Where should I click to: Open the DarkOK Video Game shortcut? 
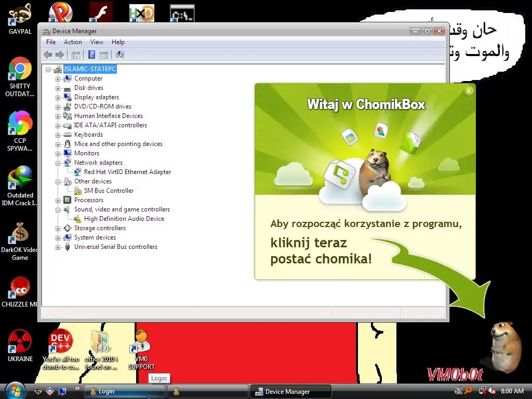pos(20,241)
